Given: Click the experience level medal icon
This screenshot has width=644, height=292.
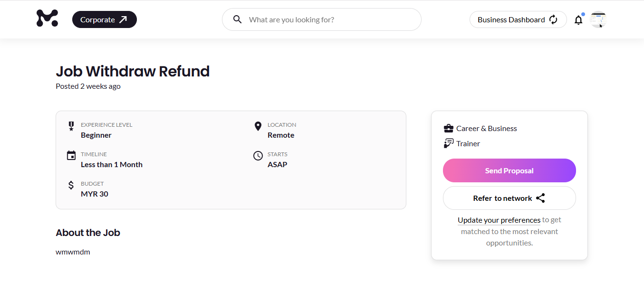Looking at the screenshot, I should (71, 126).
